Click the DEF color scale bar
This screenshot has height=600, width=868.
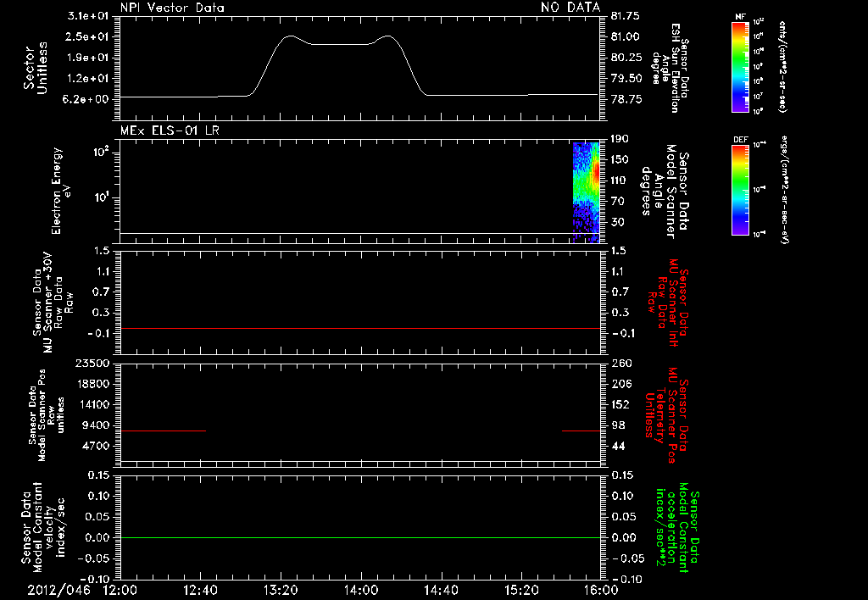[740, 191]
